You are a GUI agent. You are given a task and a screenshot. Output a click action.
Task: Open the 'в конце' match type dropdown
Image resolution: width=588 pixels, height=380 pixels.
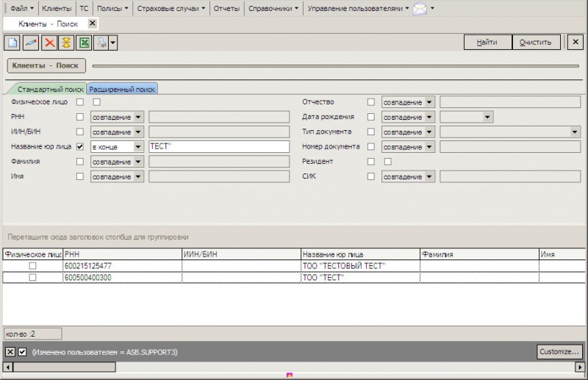(138, 147)
